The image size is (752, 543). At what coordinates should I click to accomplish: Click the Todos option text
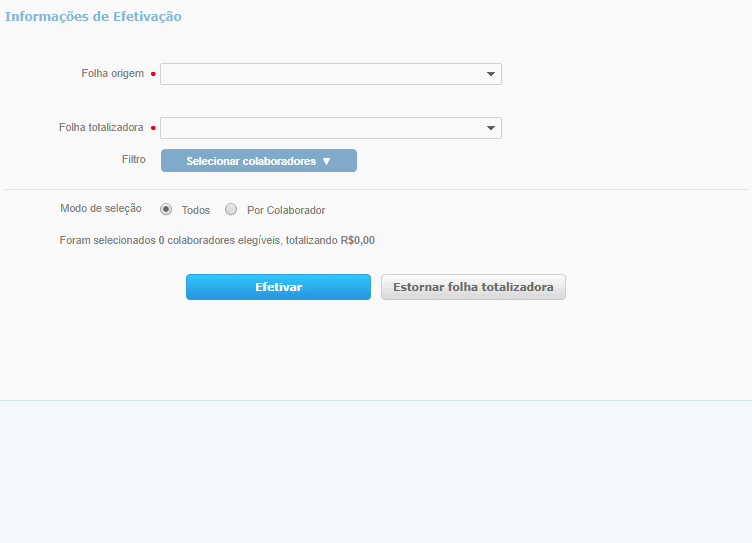(196, 211)
